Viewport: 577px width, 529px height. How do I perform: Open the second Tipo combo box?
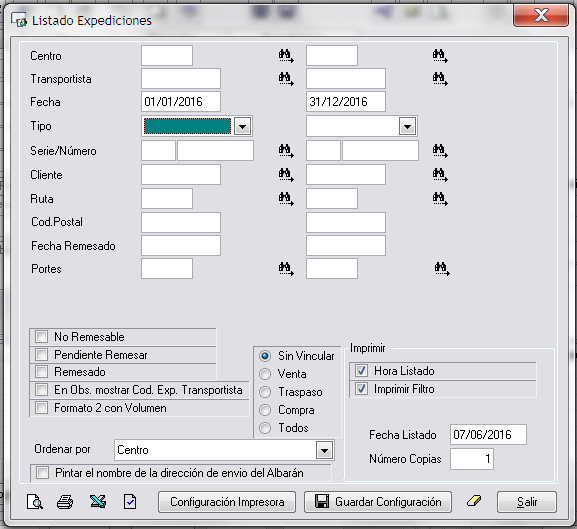pos(407,127)
